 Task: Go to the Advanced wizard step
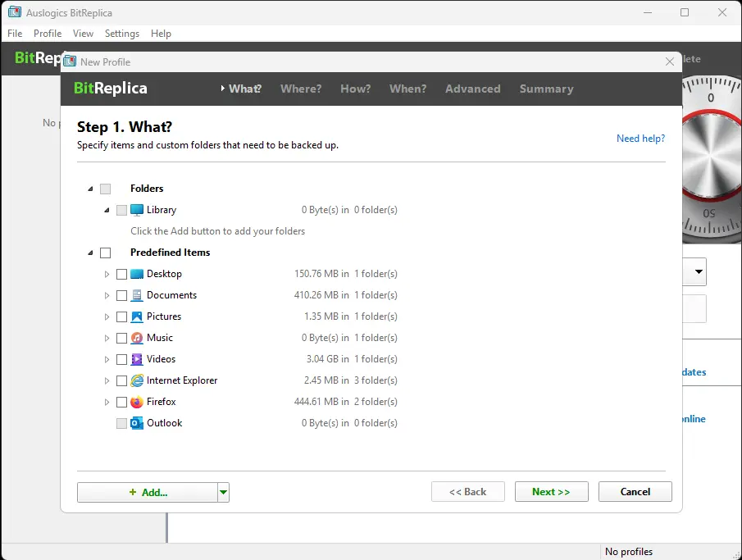click(473, 89)
